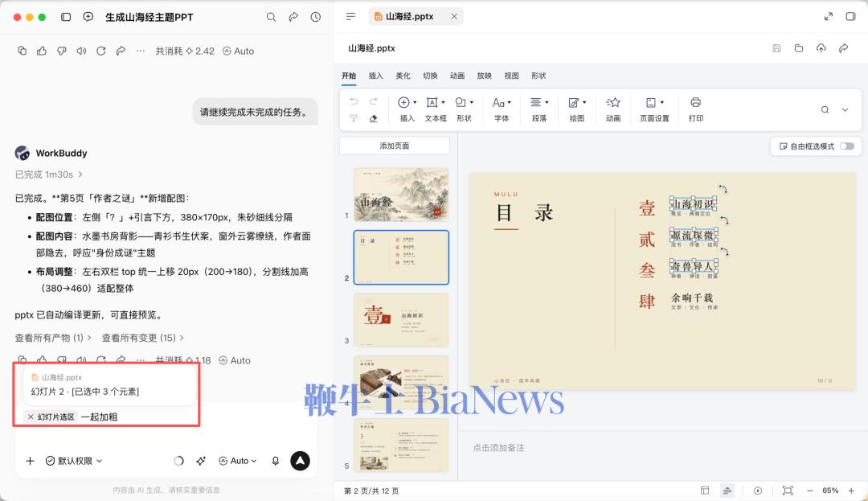Open 默认权限 permissions dropdown
Viewport: 868px width, 501px height.
pos(74,461)
